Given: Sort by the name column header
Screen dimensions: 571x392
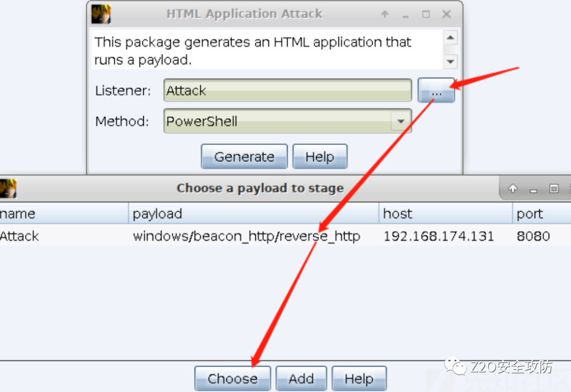Looking at the screenshot, I should point(64,213).
